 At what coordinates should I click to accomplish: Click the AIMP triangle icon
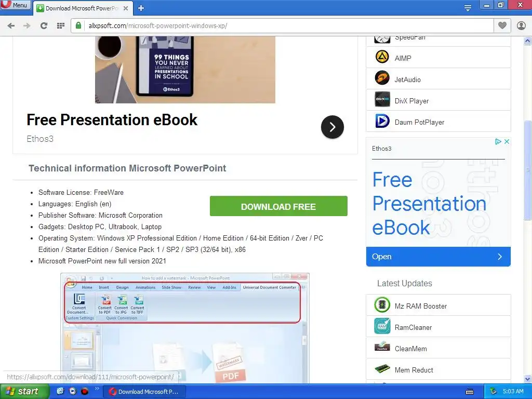pyautogui.click(x=382, y=57)
